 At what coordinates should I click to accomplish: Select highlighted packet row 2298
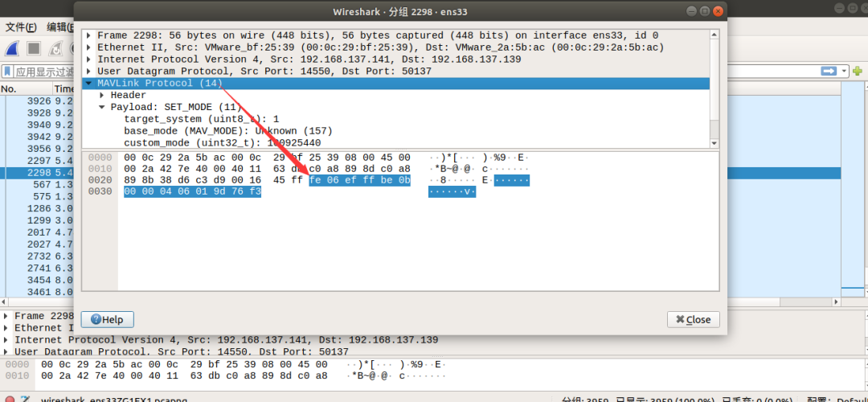click(x=37, y=172)
